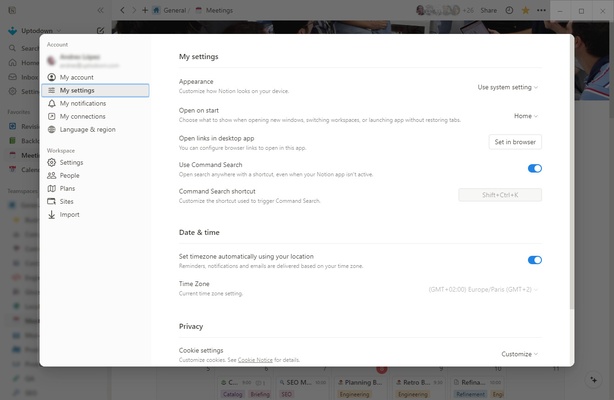Click the Inbox icon in sidebar

point(13,77)
